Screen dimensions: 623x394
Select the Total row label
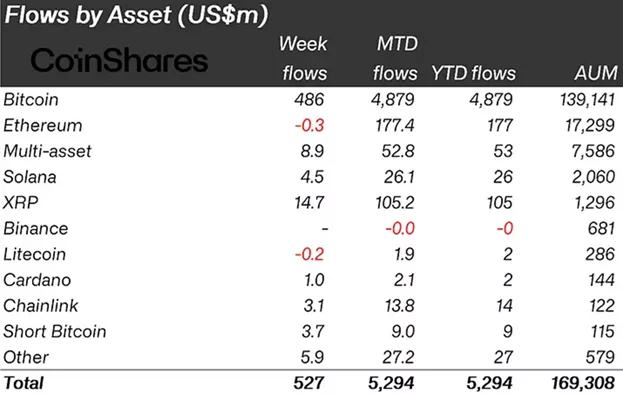(x=23, y=383)
